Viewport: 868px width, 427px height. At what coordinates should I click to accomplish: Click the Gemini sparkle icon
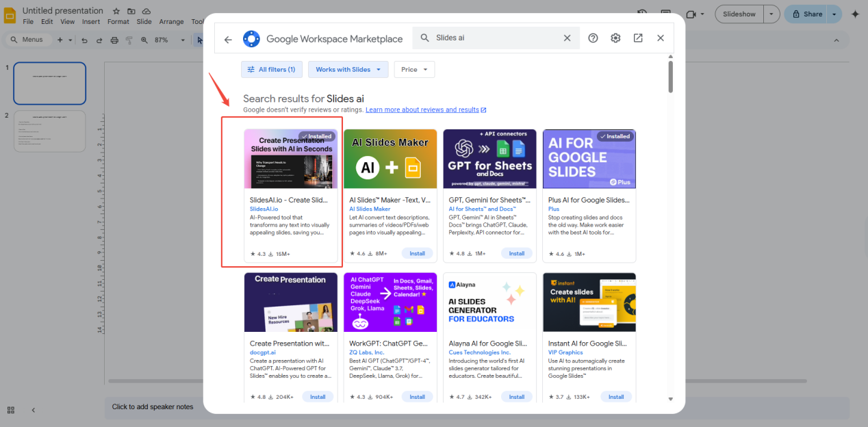[x=856, y=14]
